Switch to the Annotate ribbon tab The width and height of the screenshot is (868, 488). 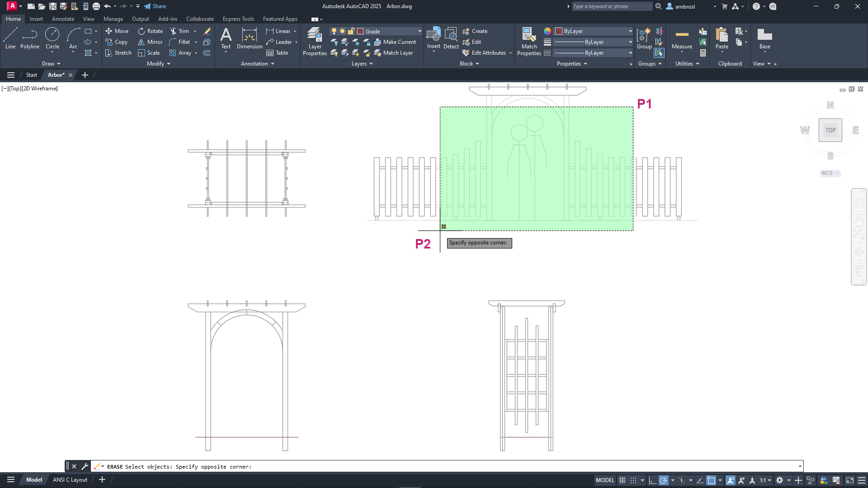pos(63,19)
